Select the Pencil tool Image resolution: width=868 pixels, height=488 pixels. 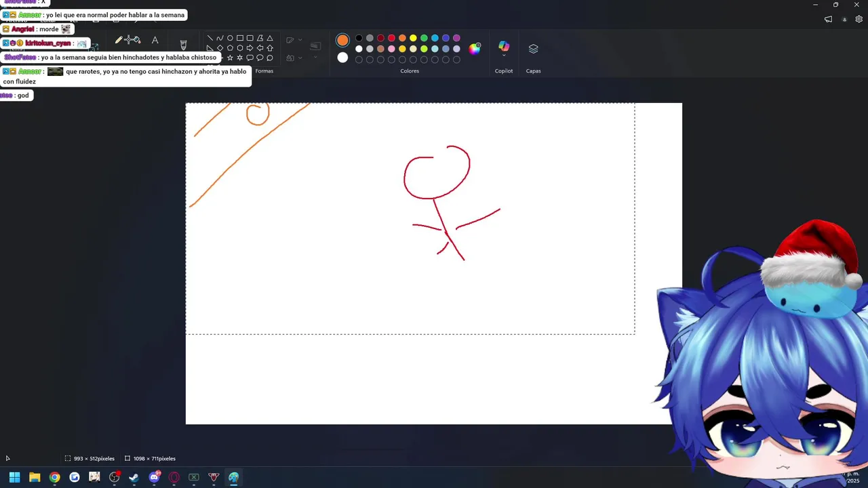[119, 40]
